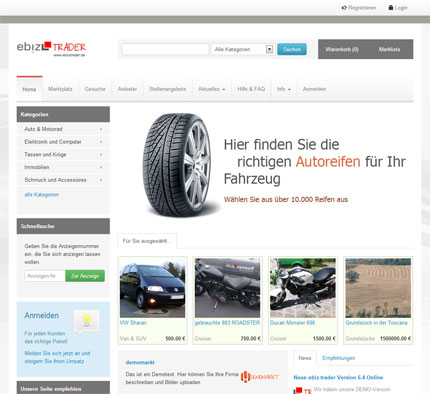
Task: Open 'gebrauchte 883 ROADSTER' listing link
Action: click(x=227, y=323)
